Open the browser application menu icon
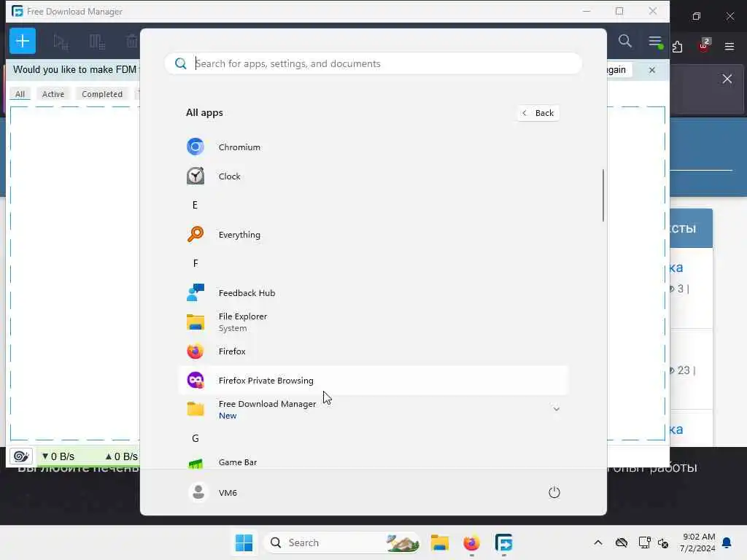Screen dimensions: 747x560 point(729,47)
